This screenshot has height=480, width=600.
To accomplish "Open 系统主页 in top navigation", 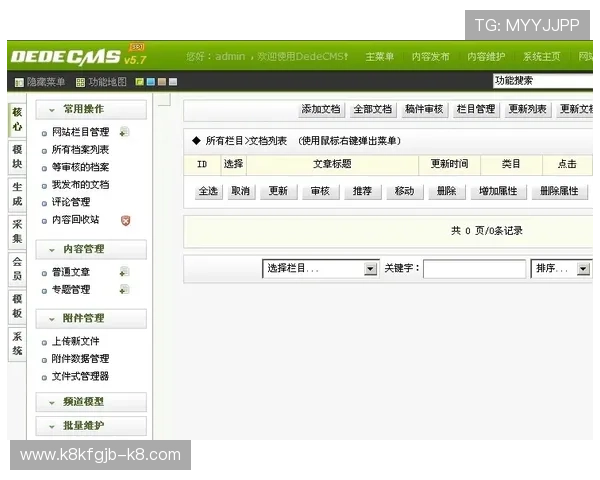I will (x=542, y=57).
